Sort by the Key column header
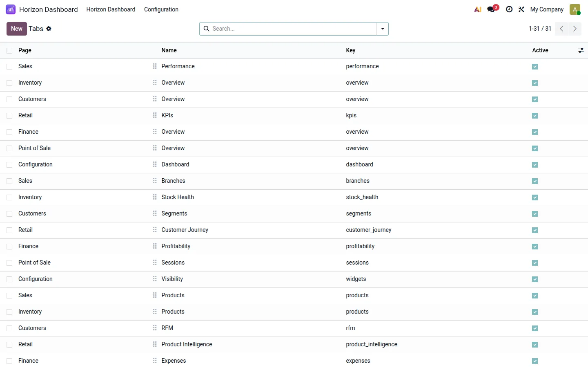Viewport: 588px width, 368px height. (351, 50)
